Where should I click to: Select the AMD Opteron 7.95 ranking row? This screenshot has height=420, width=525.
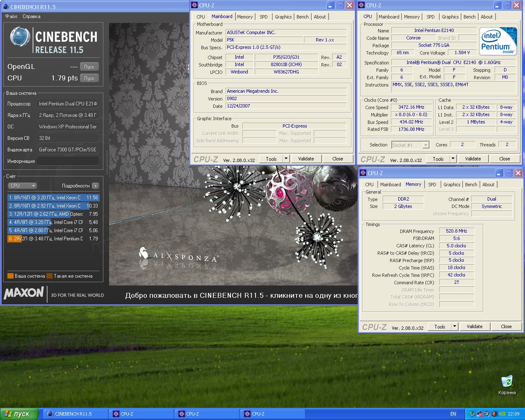[x=53, y=214]
